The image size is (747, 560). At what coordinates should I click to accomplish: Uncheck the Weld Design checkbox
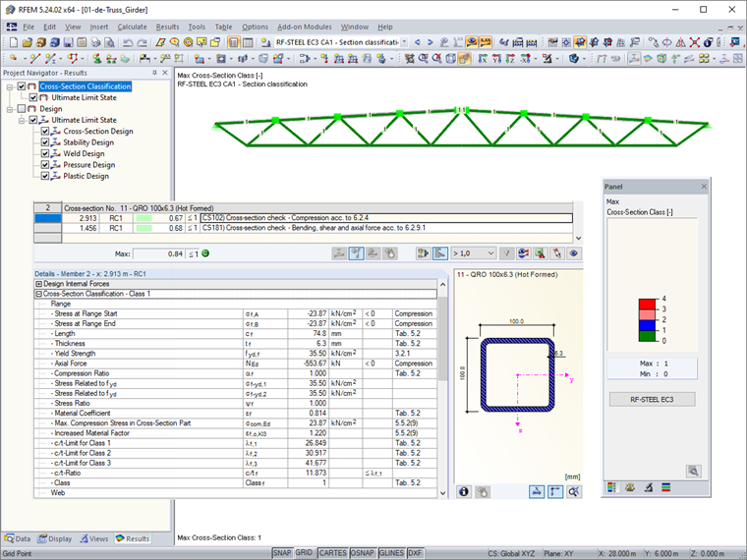(45, 153)
